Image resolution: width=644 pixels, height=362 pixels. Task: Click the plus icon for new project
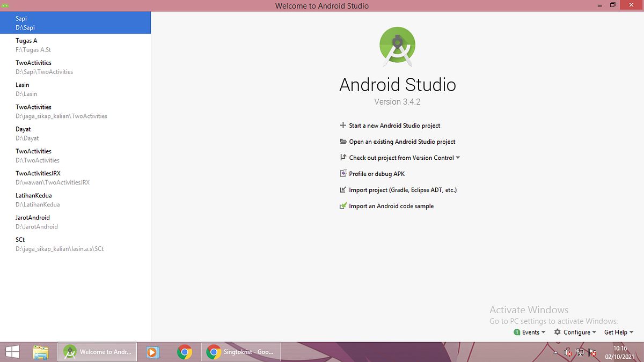click(343, 125)
